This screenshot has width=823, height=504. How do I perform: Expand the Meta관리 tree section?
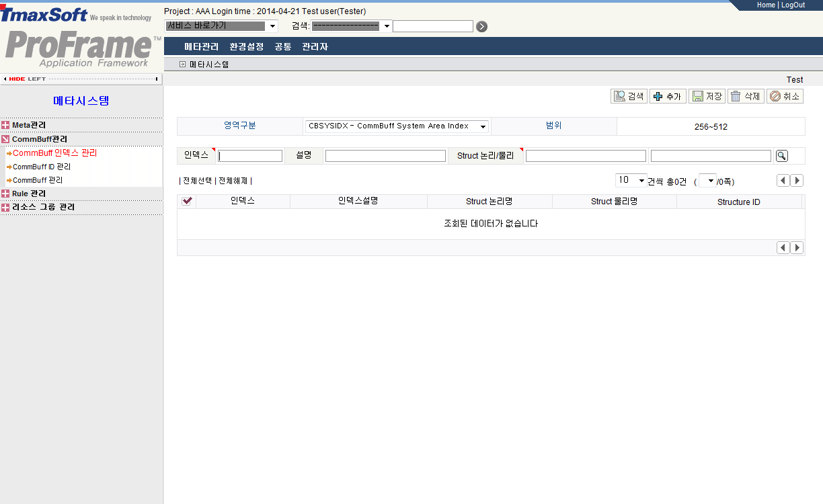[x=5, y=125]
